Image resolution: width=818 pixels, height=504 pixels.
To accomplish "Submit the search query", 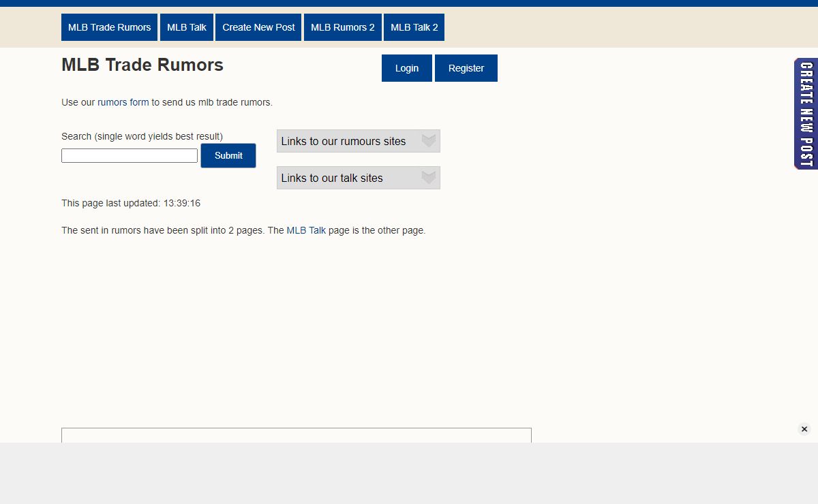I will click(x=228, y=155).
